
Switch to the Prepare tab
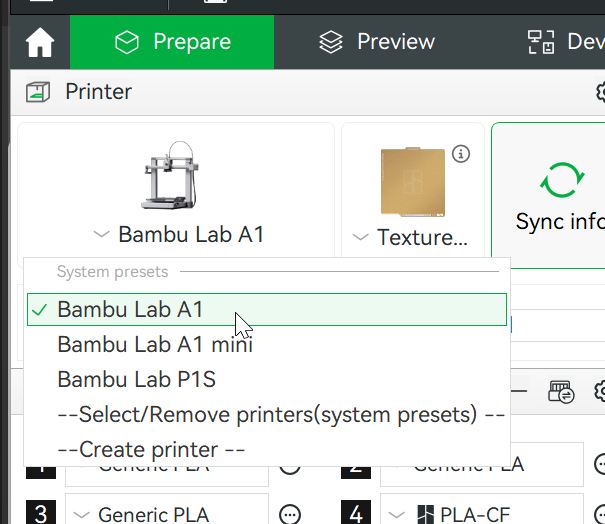click(172, 42)
